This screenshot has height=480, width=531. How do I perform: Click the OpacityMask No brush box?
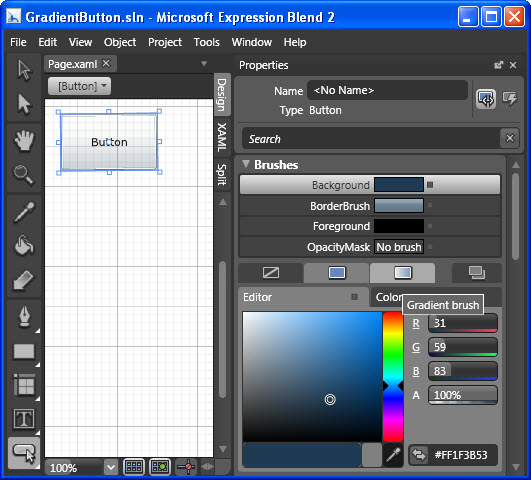[399, 247]
